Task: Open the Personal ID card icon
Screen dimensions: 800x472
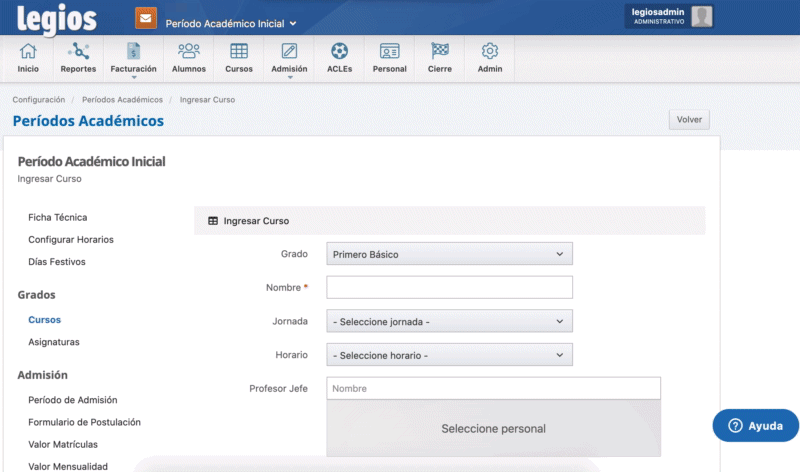Action: (x=389, y=52)
